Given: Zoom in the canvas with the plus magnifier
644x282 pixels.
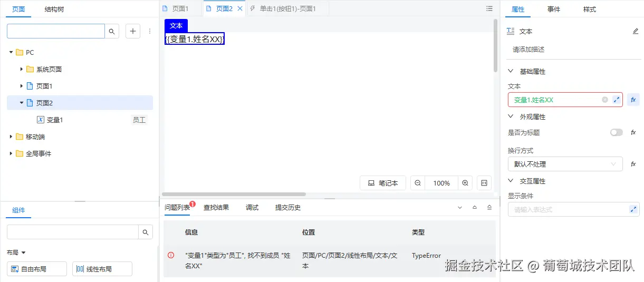Looking at the screenshot, I should click(x=465, y=183).
